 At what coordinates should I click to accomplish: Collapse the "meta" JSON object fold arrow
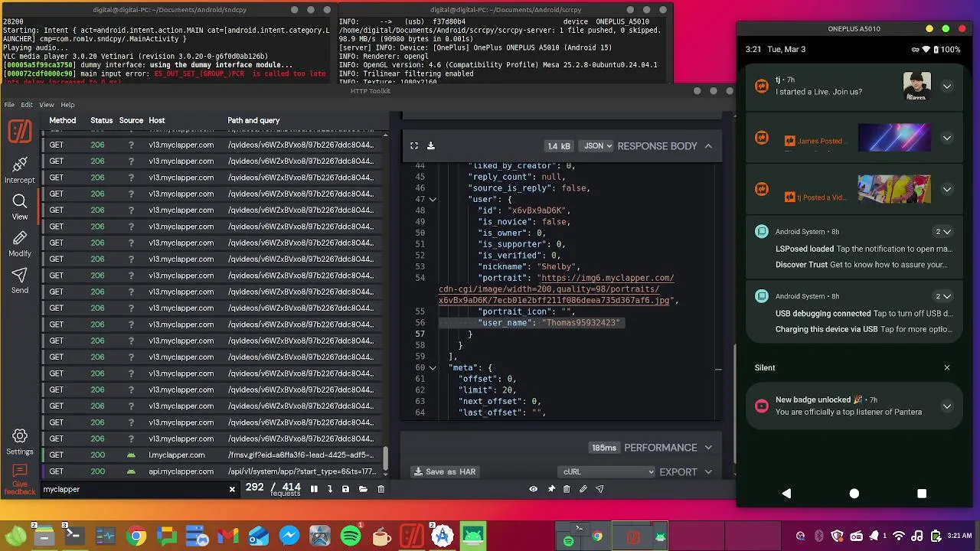433,368
